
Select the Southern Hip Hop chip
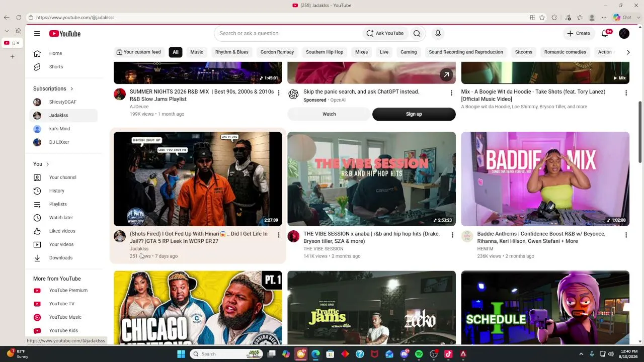pyautogui.click(x=325, y=52)
